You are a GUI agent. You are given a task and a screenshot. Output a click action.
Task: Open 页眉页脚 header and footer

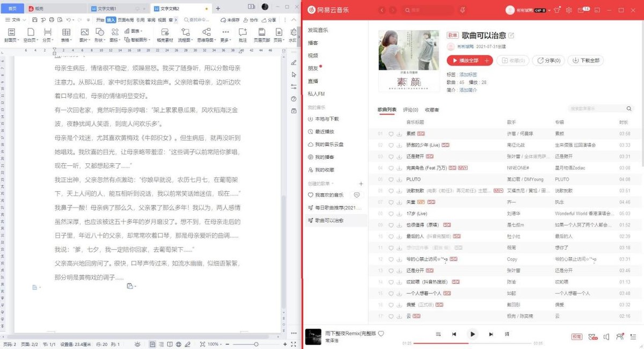(x=261, y=35)
